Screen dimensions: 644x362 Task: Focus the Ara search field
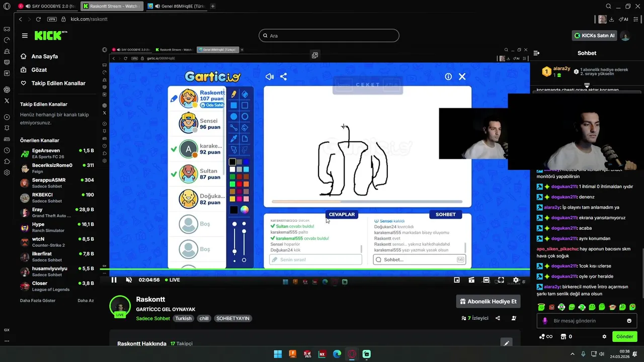coord(329,36)
